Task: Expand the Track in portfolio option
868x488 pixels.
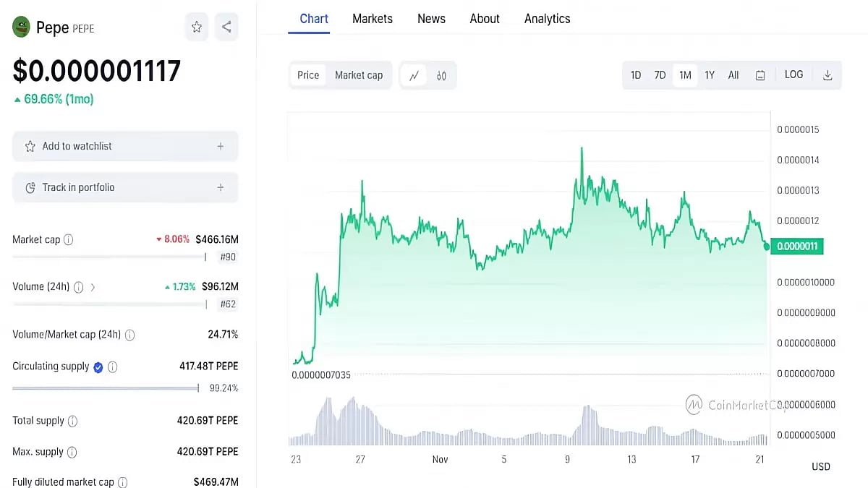Action: point(221,187)
